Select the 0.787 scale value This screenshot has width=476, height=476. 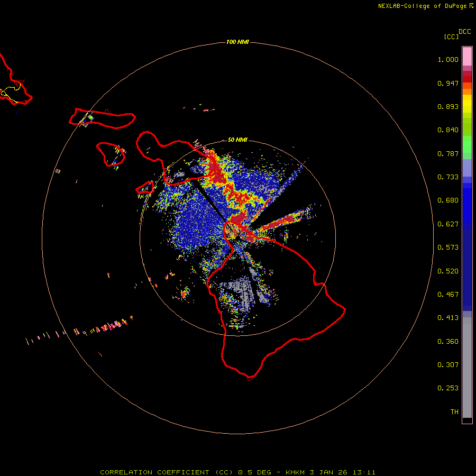click(x=448, y=153)
